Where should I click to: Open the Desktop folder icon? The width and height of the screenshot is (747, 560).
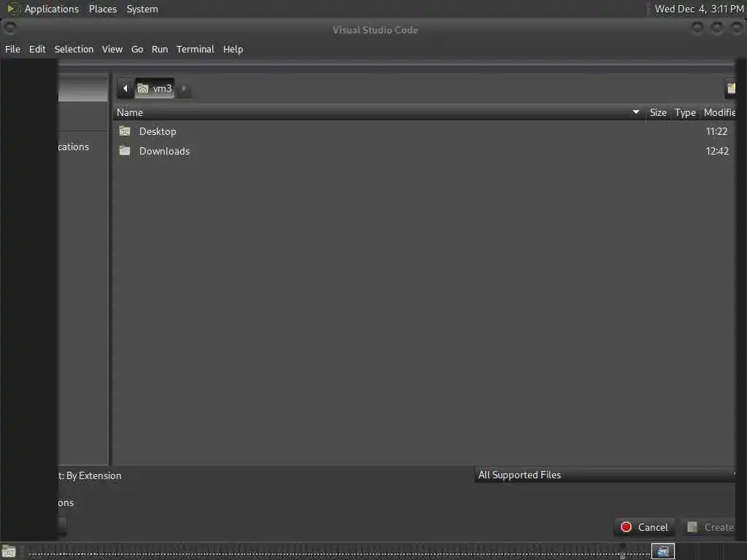(x=125, y=131)
